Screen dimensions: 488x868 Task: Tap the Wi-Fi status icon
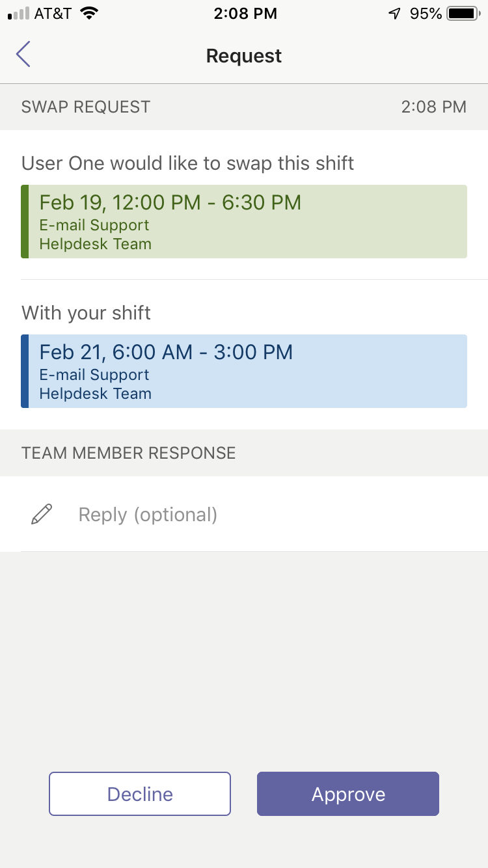pyautogui.click(x=89, y=14)
